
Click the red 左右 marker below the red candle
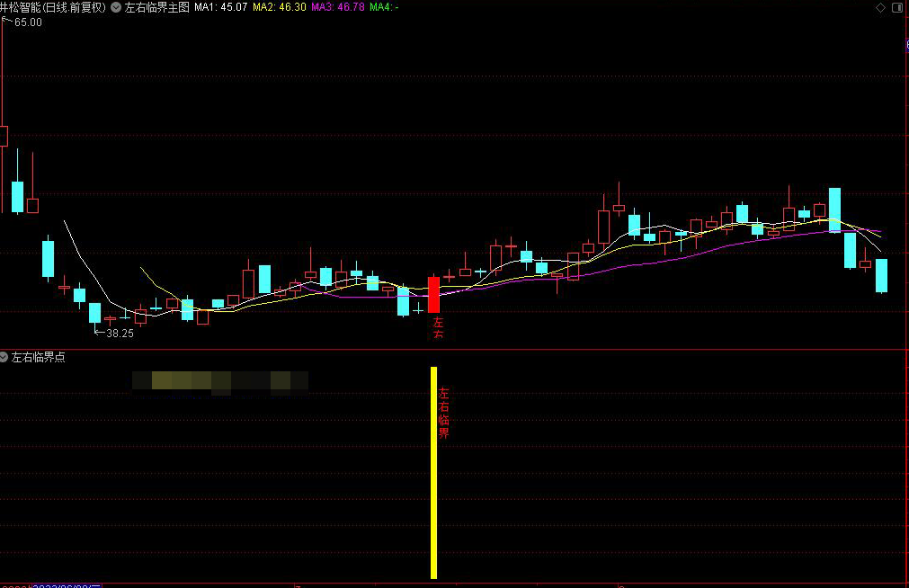(438, 327)
